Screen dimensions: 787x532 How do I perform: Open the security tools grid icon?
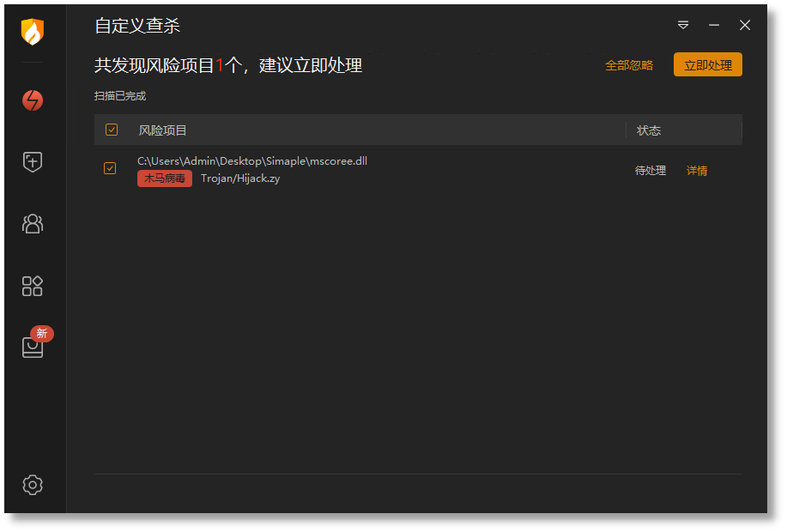pyautogui.click(x=33, y=286)
